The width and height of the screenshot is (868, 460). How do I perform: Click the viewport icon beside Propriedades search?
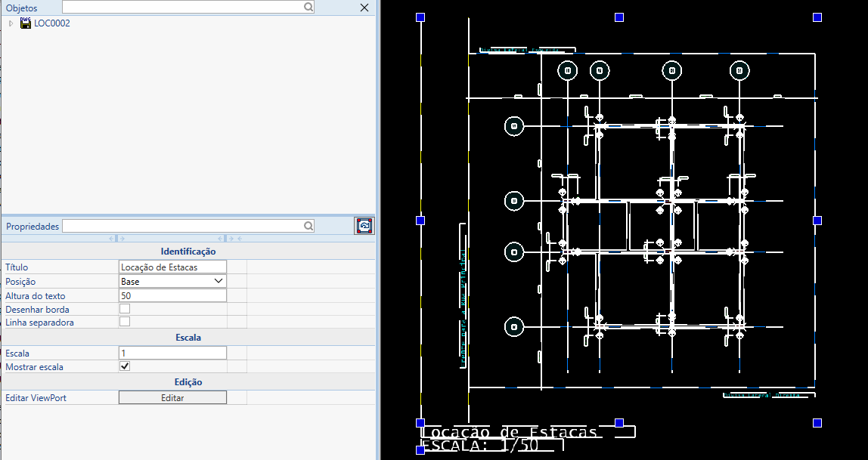pyautogui.click(x=364, y=226)
